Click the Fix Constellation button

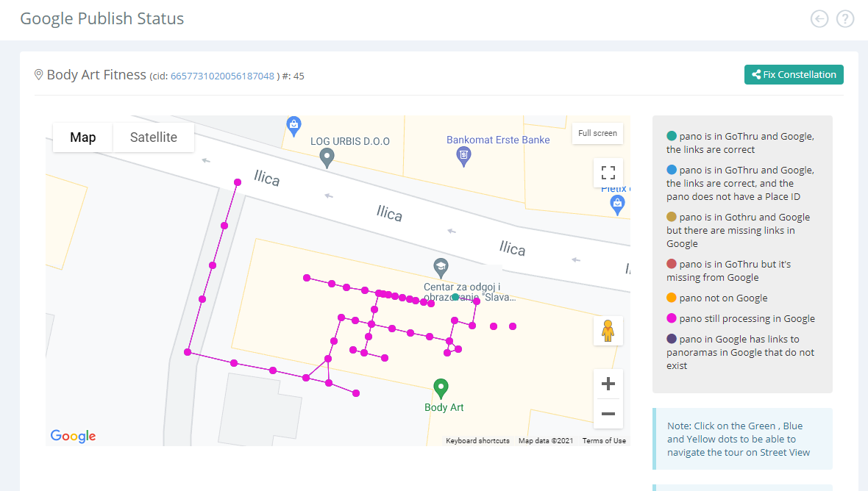[x=794, y=75]
